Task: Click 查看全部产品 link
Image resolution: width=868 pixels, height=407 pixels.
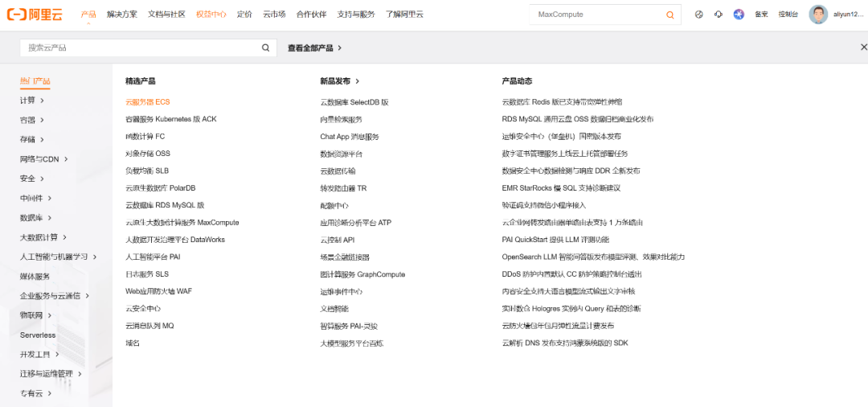Action: coord(314,48)
